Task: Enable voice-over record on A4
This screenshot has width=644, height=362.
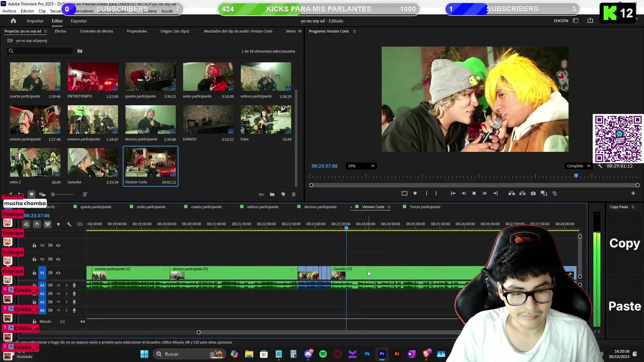Action: pos(74,311)
